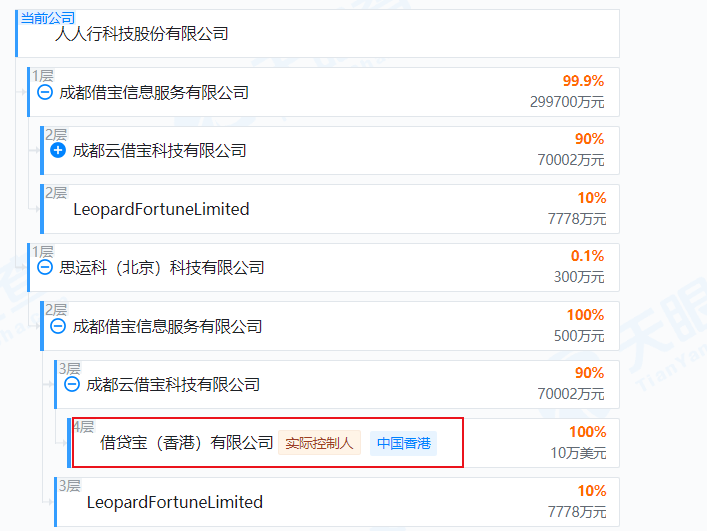The height and width of the screenshot is (531, 707).
Task: Collapse the 思运科（北京）科技有限公司 node
Action: (45, 267)
